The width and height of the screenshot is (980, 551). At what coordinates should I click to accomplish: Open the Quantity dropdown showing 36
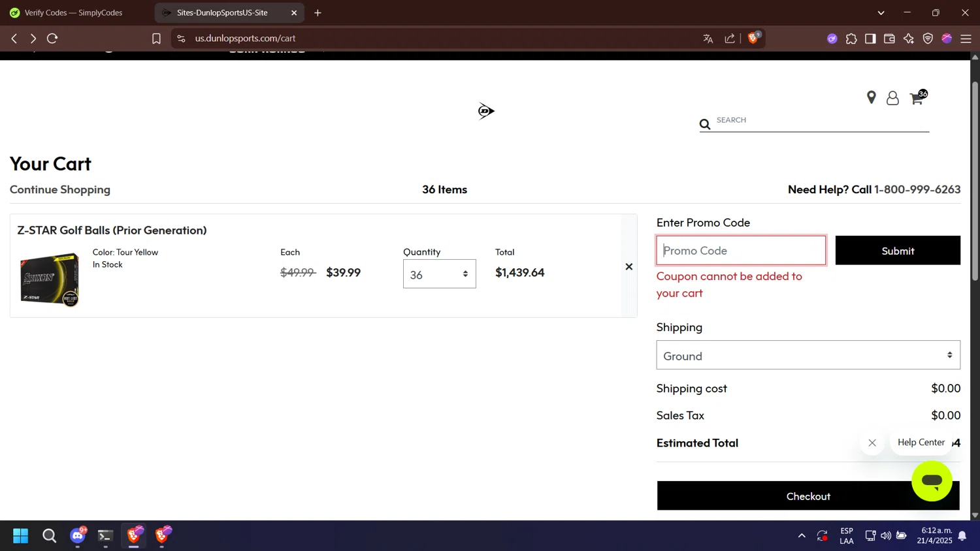point(439,274)
